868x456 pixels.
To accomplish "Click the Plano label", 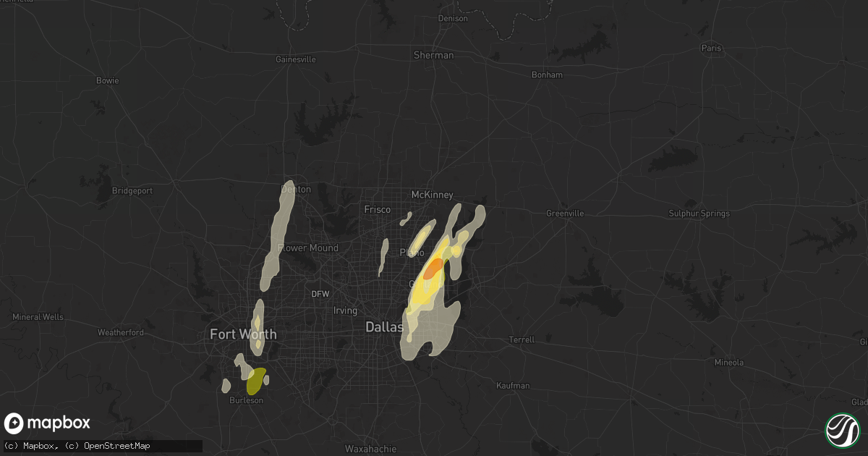I will (412, 253).
